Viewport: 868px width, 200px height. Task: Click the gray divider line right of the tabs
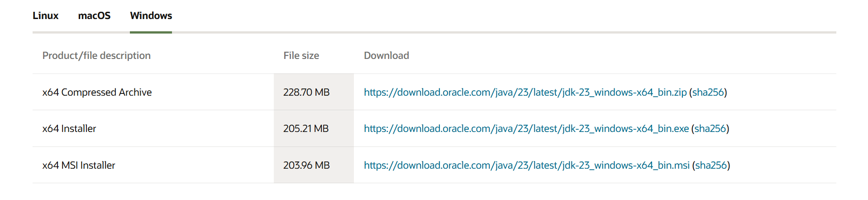click(x=498, y=32)
